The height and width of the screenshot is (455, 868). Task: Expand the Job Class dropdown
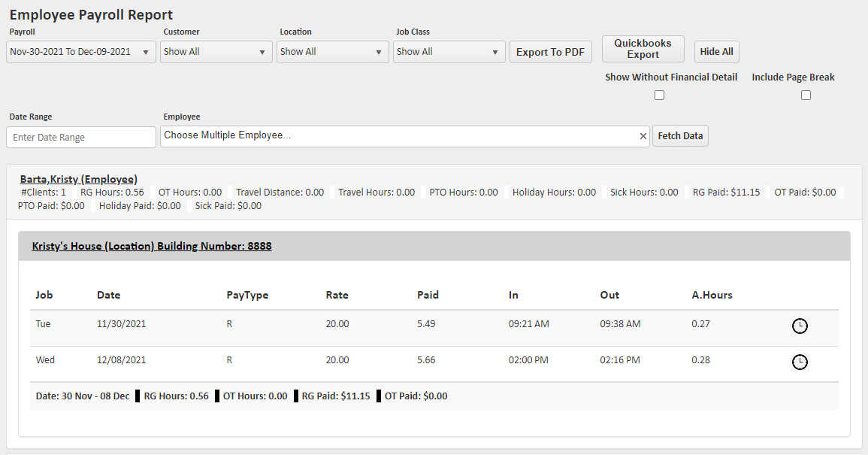point(448,52)
